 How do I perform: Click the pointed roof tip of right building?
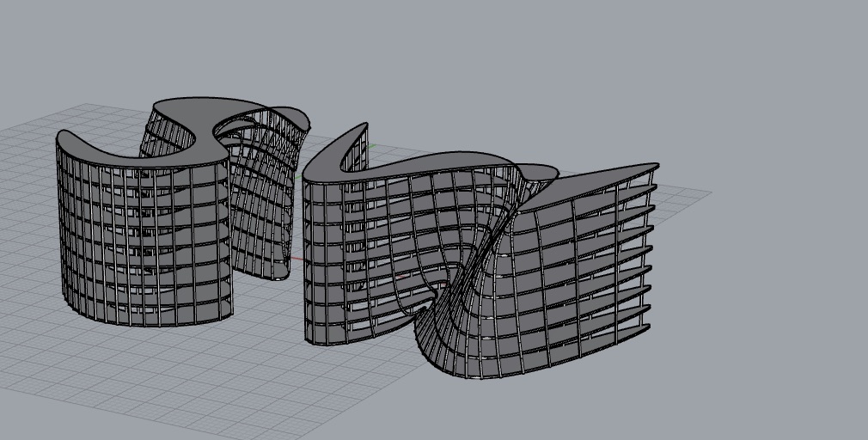[364, 127]
